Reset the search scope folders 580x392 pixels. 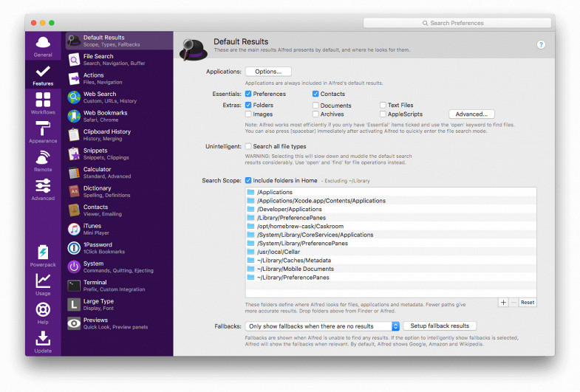pyautogui.click(x=527, y=302)
